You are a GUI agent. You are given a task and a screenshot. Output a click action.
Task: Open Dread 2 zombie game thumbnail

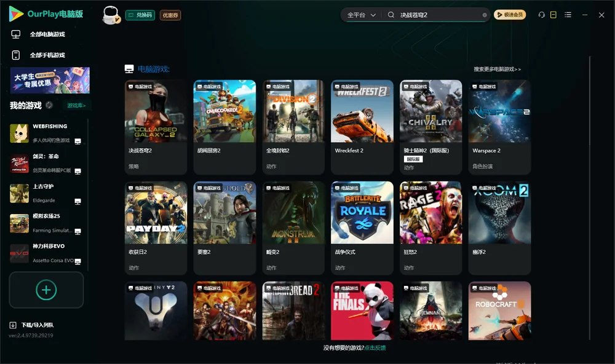point(293,311)
